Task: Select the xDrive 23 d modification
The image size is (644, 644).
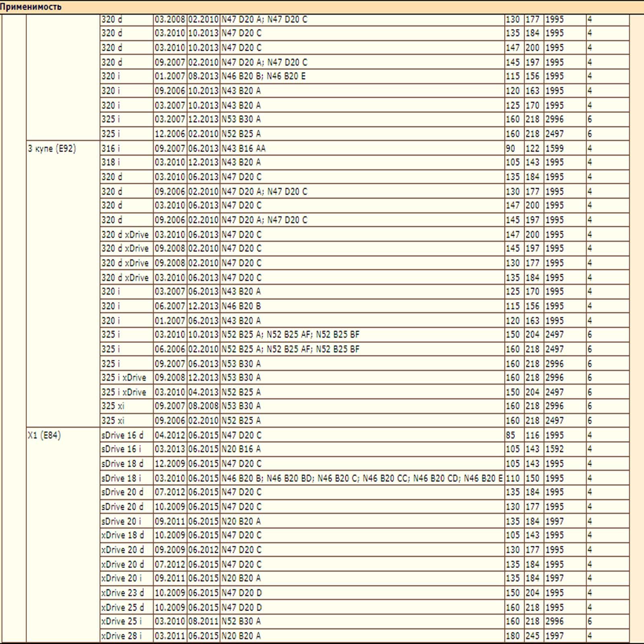Action: (x=122, y=593)
